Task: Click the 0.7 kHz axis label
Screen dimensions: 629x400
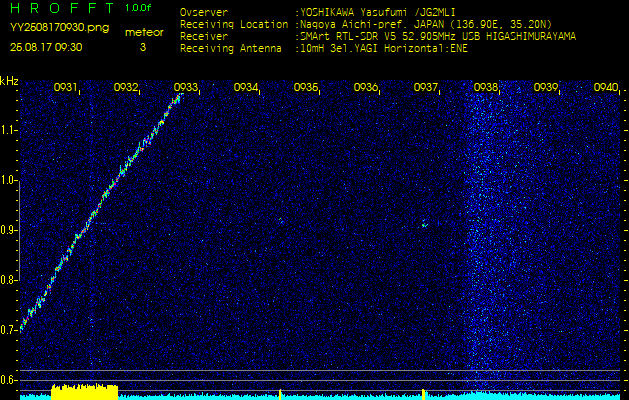Action: pyautogui.click(x=9, y=330)
